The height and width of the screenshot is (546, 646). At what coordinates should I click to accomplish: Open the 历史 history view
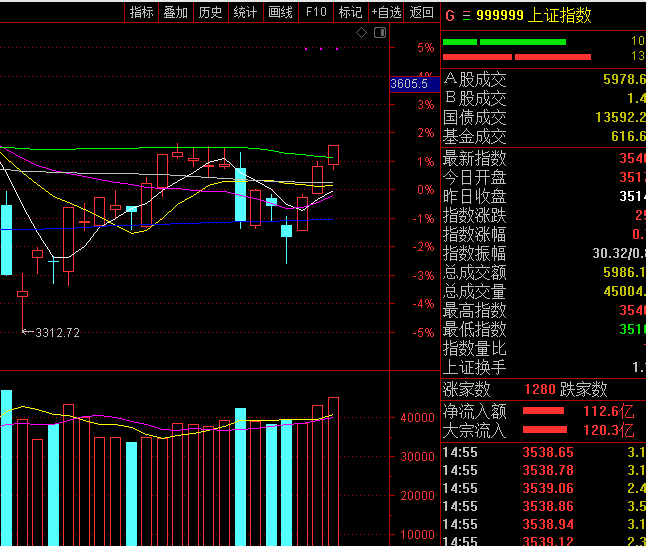click(210, 12)
